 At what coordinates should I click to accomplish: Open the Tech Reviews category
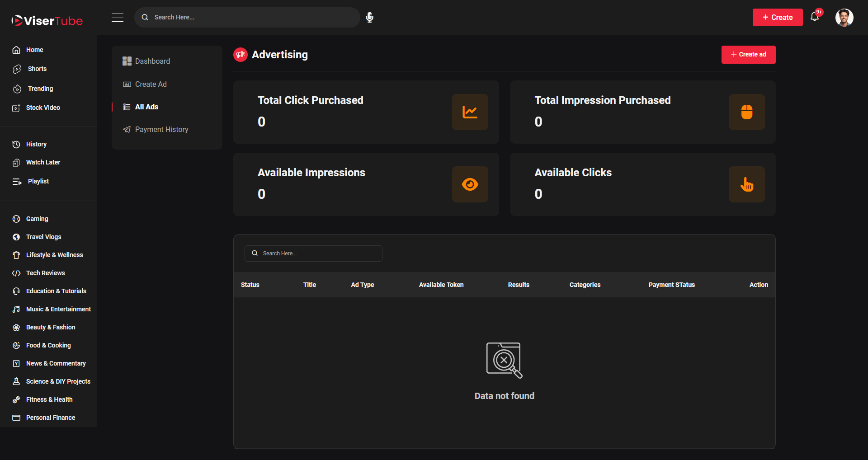point(45,273)
